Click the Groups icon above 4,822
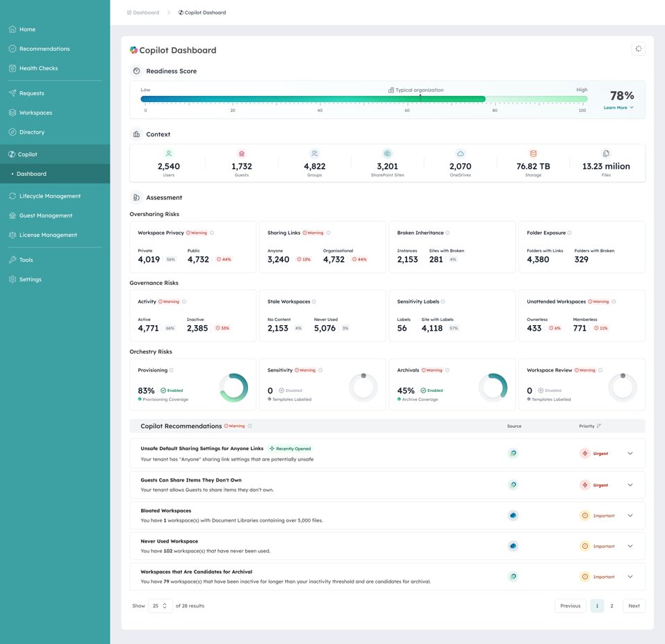This screenshot has height=644, width=665. pyautogui.click(x=315, y=154)
